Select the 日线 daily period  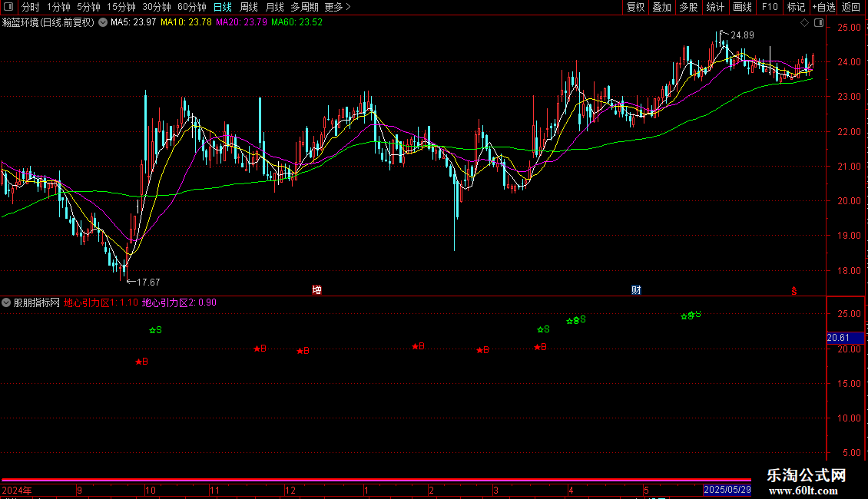[x=223, y=7]
